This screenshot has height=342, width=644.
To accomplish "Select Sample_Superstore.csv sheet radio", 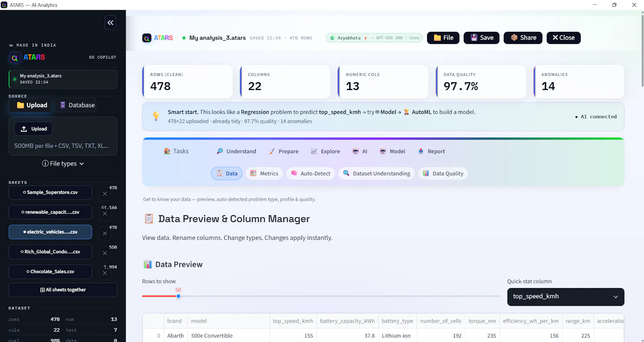I will (50, 192).
